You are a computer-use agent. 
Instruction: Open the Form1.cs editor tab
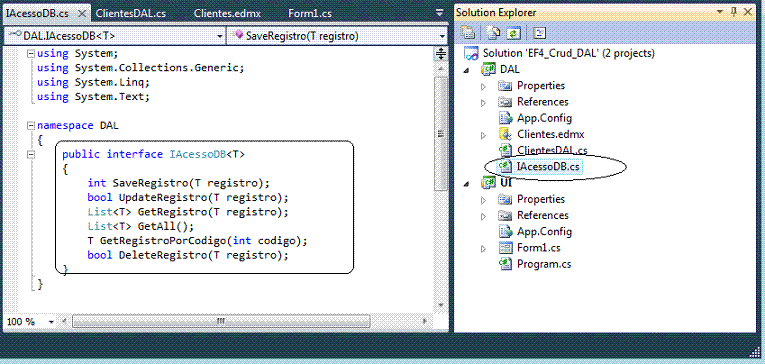(310, 14)
